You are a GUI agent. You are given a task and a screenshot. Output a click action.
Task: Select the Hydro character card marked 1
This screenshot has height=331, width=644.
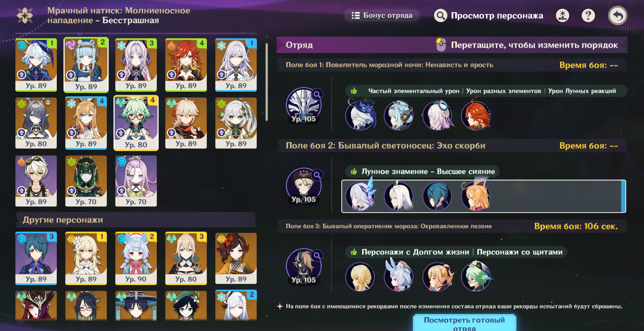[x=36, y=65]
